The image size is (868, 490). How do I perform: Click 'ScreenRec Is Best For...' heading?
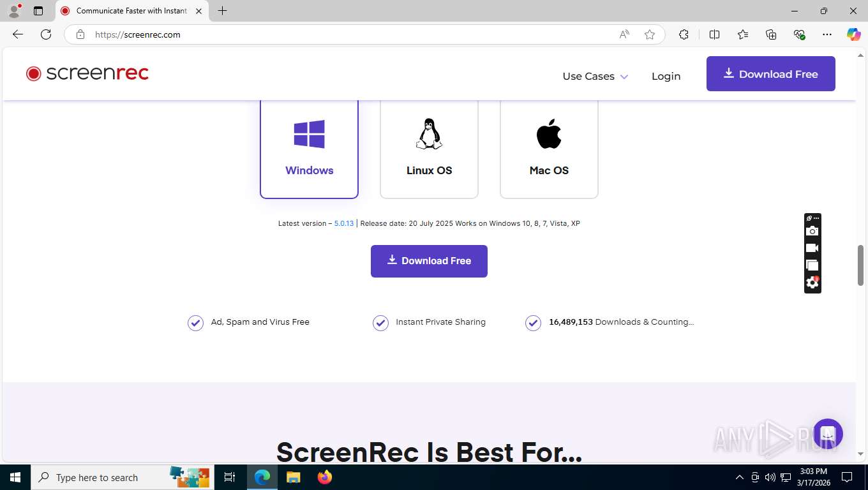coord(429,451)
